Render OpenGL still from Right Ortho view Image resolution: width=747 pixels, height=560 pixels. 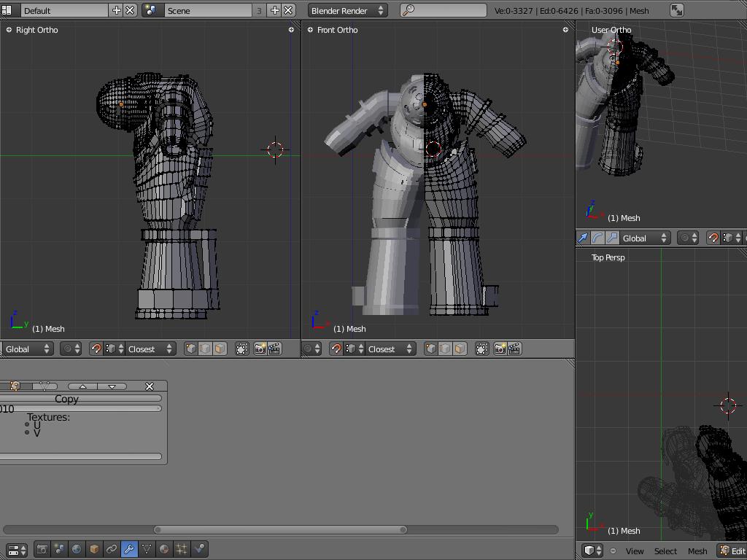pyautogui.click(x=260, y=349)
